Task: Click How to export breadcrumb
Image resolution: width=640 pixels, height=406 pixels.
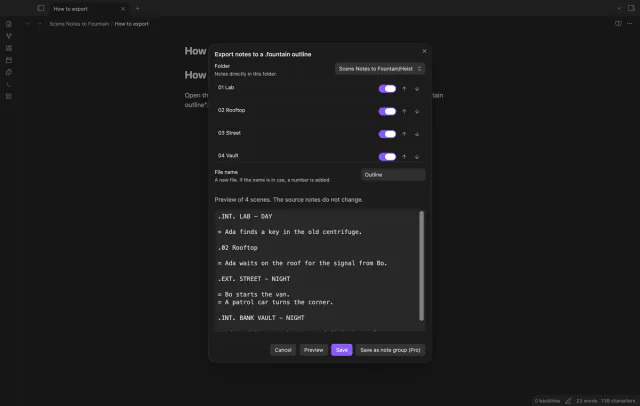Action: 131,24
